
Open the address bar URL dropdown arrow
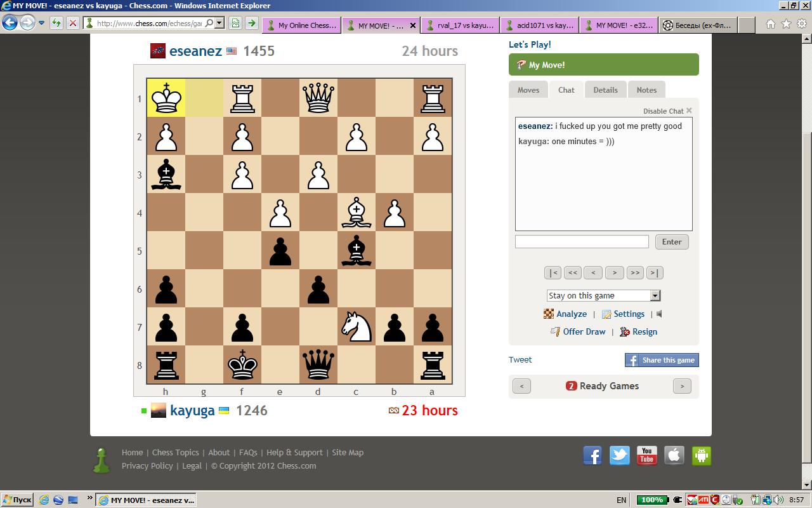tap(219, 23)
